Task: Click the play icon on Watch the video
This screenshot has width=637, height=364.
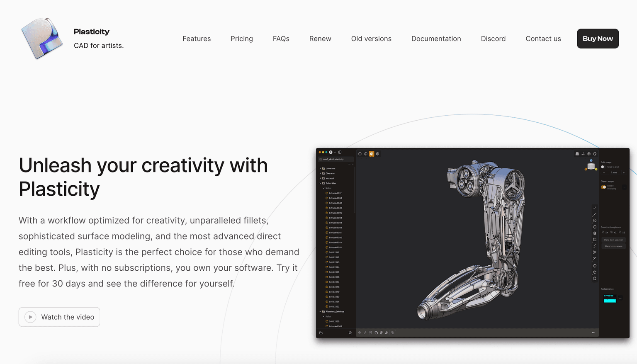Action: click(30, 317)
